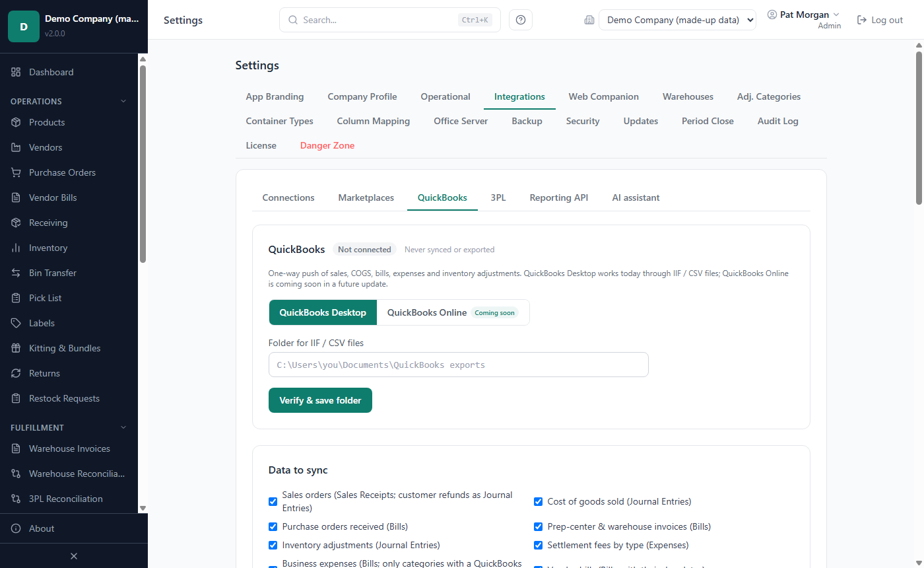Screen dimensions: 924x568
Task: Close sidebar with the X icon
Action: click(74, 556)
